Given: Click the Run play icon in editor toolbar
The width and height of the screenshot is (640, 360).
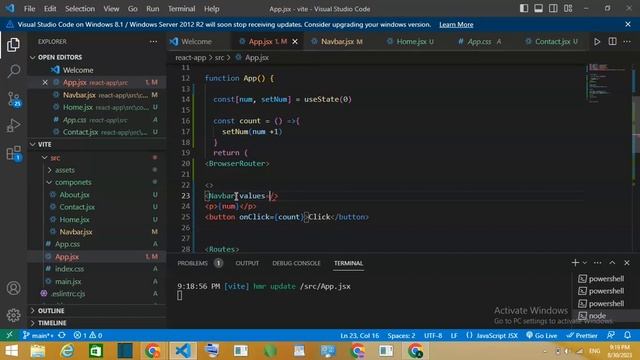Looking at the screenshot, I should coord(597,42).
